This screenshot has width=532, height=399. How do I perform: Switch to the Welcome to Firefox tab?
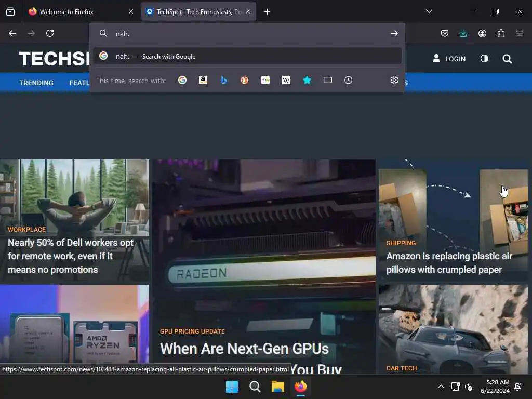coord(81,11)
